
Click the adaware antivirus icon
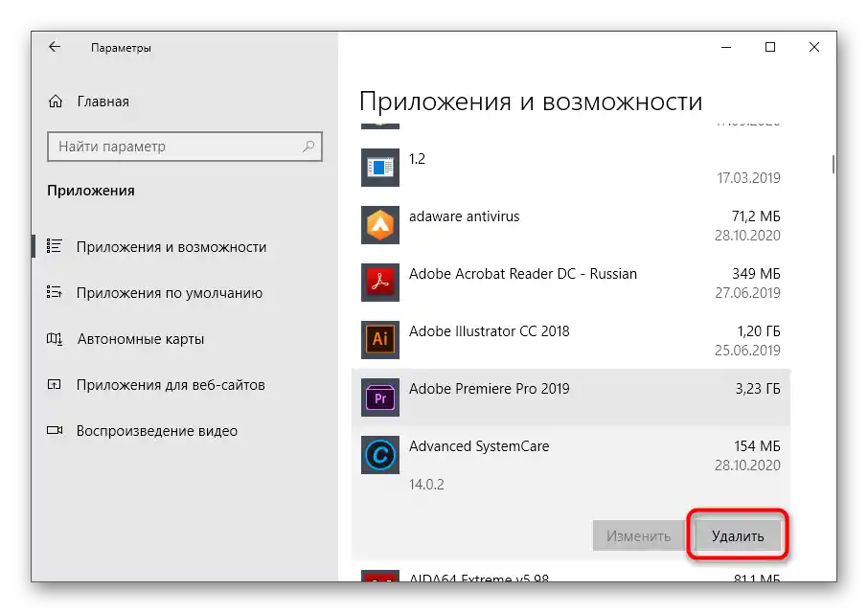[380, 225]
